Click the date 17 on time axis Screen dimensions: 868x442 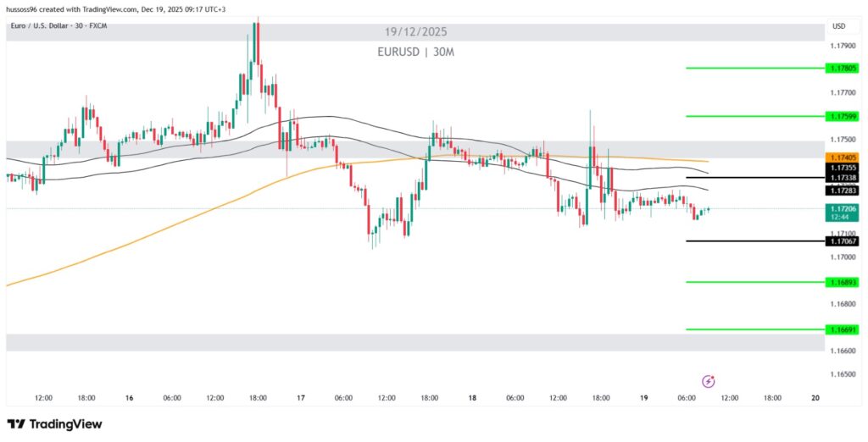[301, 397]
